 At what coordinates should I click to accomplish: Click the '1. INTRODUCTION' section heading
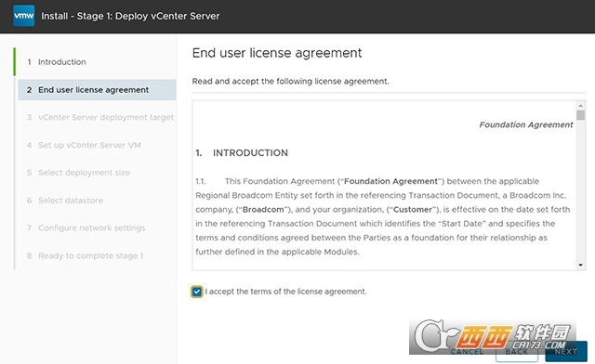pyautogui.click(x=242, y=153)
